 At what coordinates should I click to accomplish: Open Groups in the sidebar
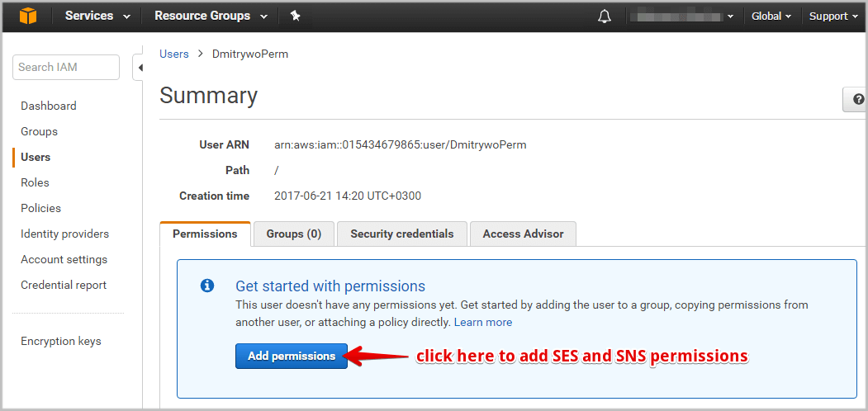point(40,132)
